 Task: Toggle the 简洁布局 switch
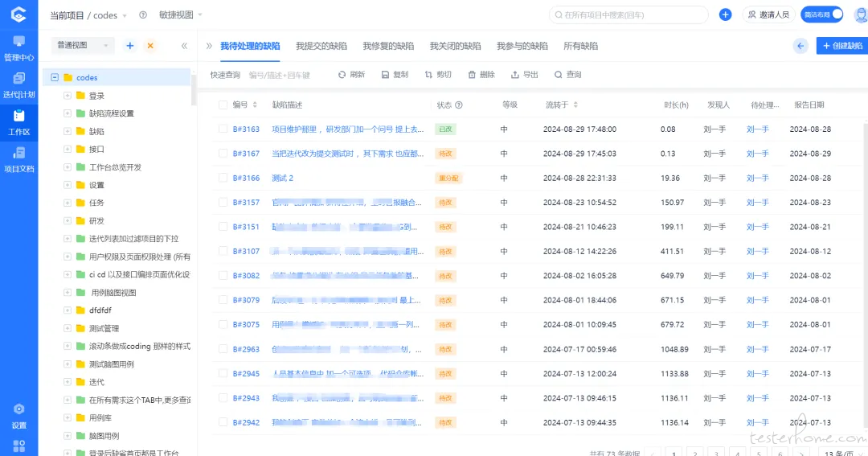pos(822,14)
